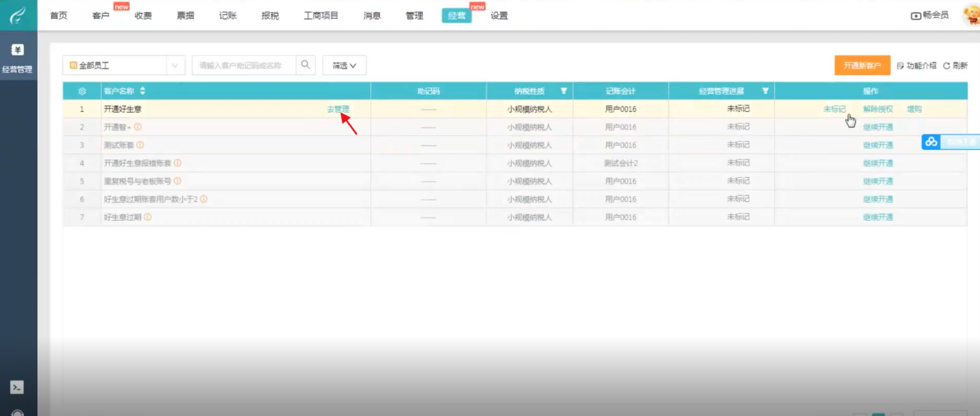The height and width of the screenshot is (416, 980).
Task: Expand the 全部员工 dropdown
Action: (x=175, y=65)
